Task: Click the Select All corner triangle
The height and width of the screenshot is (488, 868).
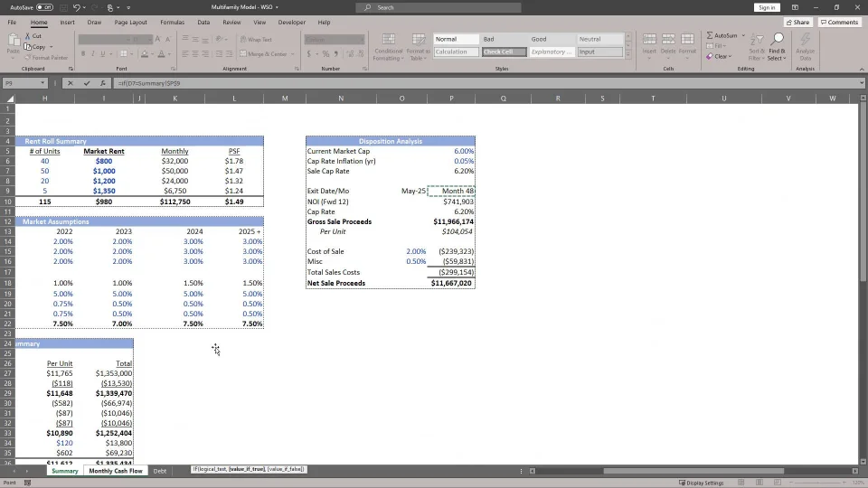Action: pyautogui.click(x=9, y=99)
